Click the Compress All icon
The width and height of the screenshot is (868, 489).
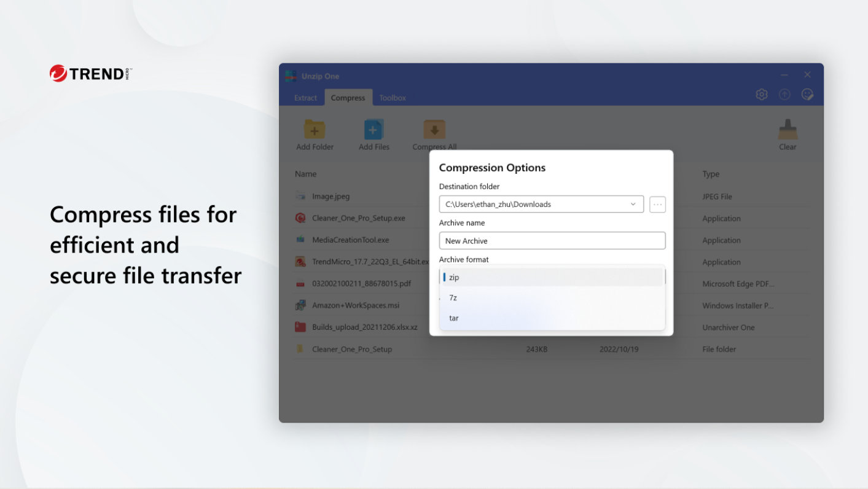click(x=434, y=130)
